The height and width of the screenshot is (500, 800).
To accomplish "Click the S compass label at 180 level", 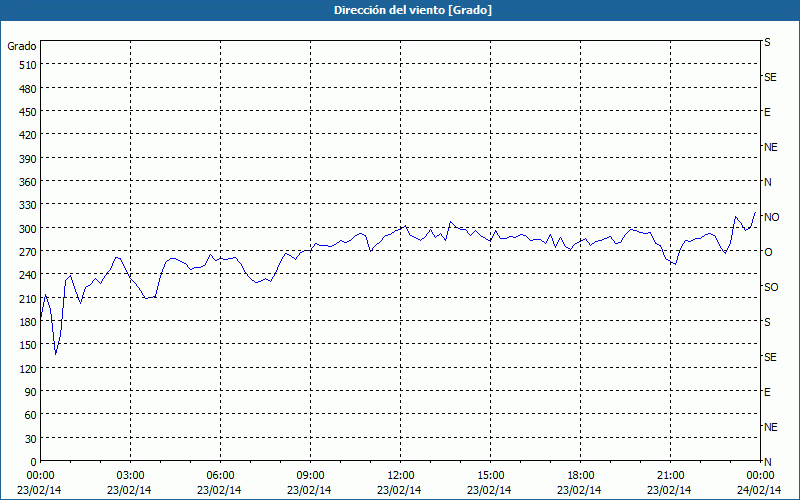I will [x=767, y=322].
